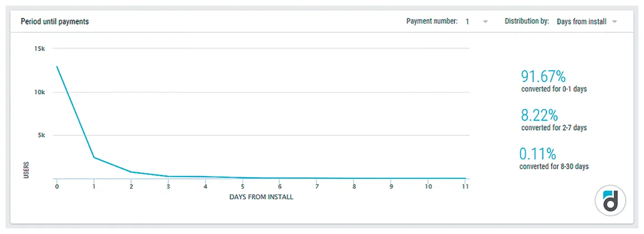Open the Payment number dropdown arrow
644x234 pixels.
tap(486, 22)
